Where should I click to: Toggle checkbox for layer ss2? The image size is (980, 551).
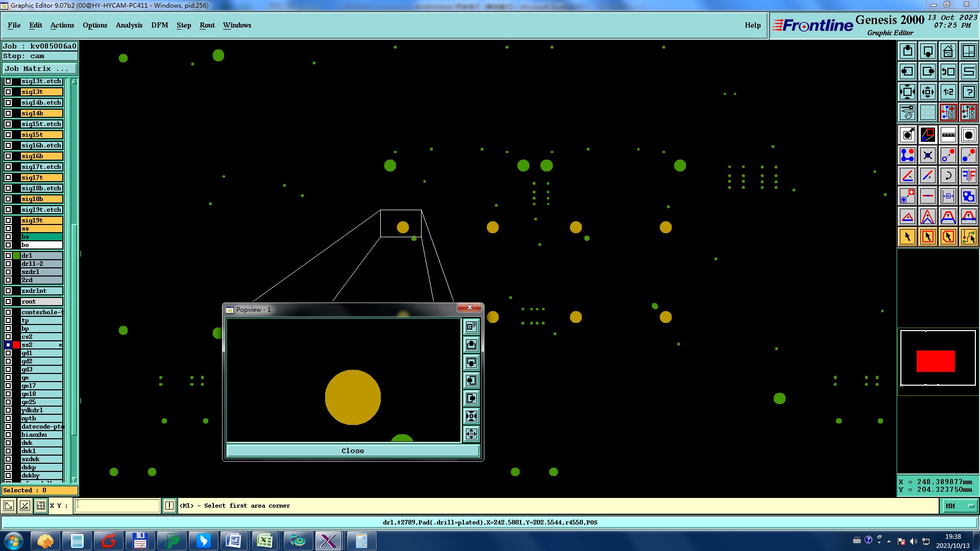(8, 345)
